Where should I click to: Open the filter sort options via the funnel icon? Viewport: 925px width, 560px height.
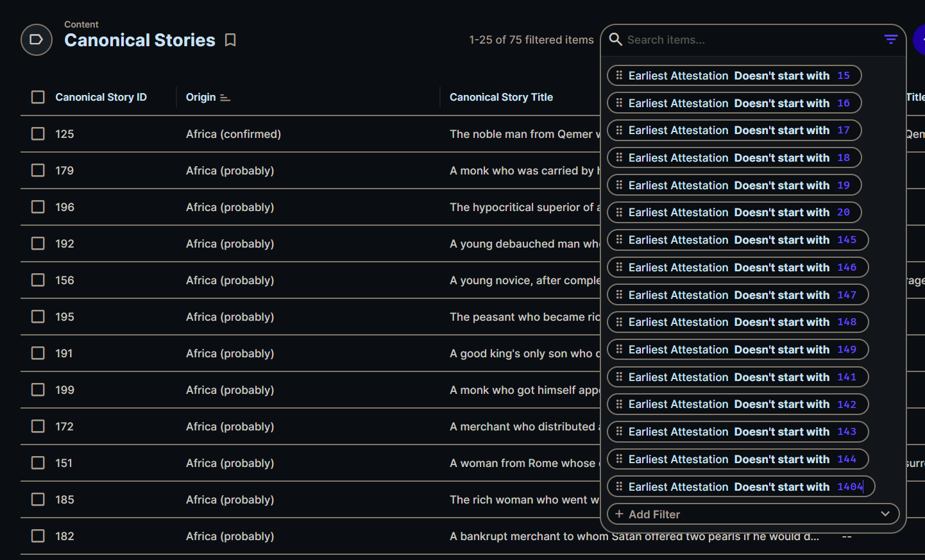(890, 39)
